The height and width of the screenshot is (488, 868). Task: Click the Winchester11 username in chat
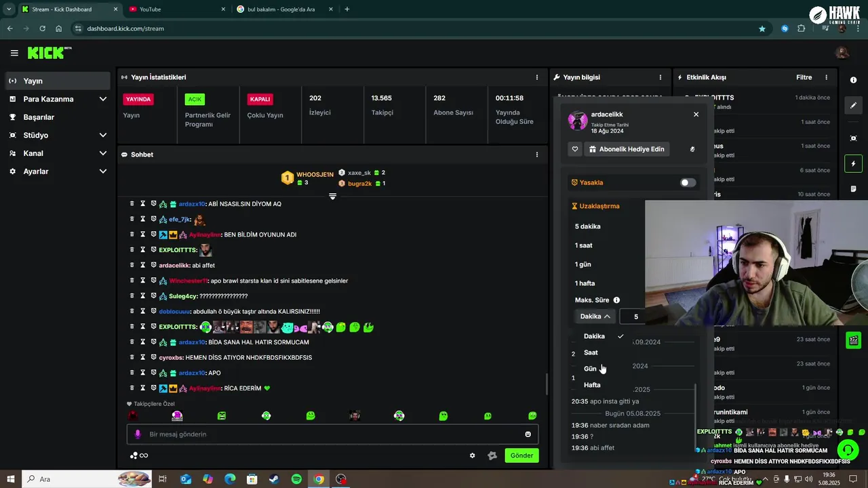click(x=189, y=281)
